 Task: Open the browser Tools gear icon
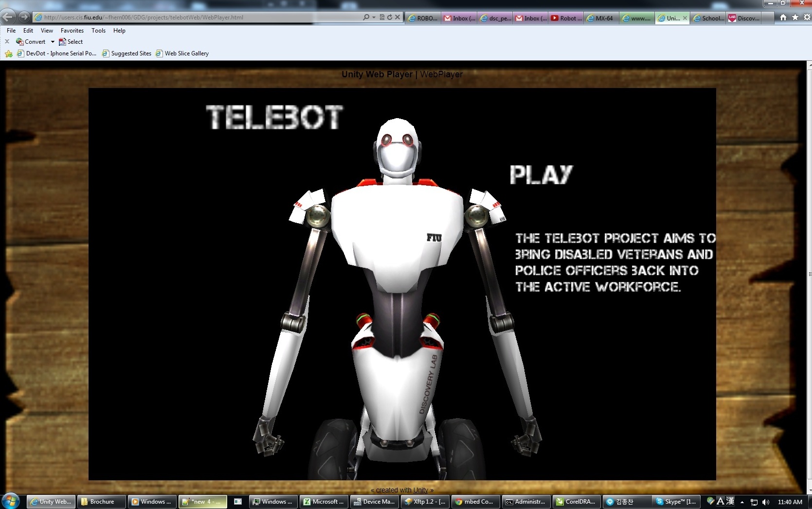[x=807, y=18]
